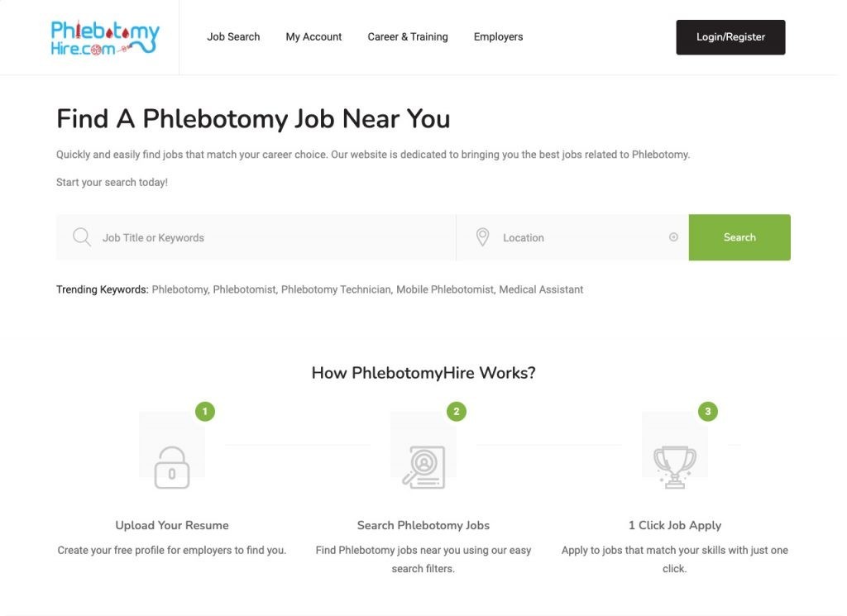Click the green step 3 badge
847x616 pixels.
pyautogui.click(x=708, y=412)
